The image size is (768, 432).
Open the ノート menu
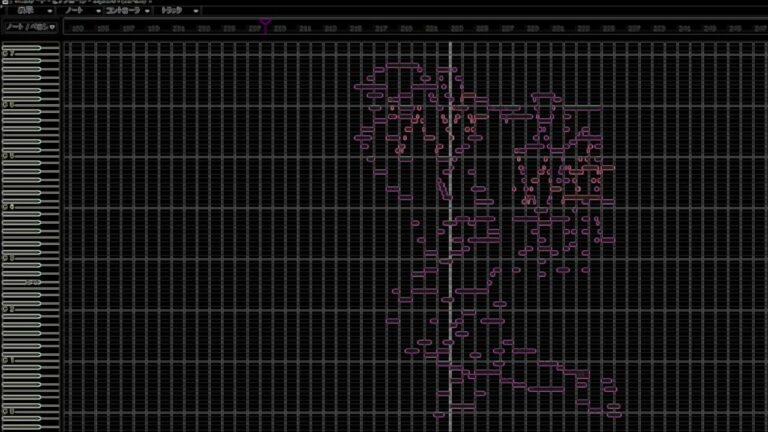tap(74, 10)
